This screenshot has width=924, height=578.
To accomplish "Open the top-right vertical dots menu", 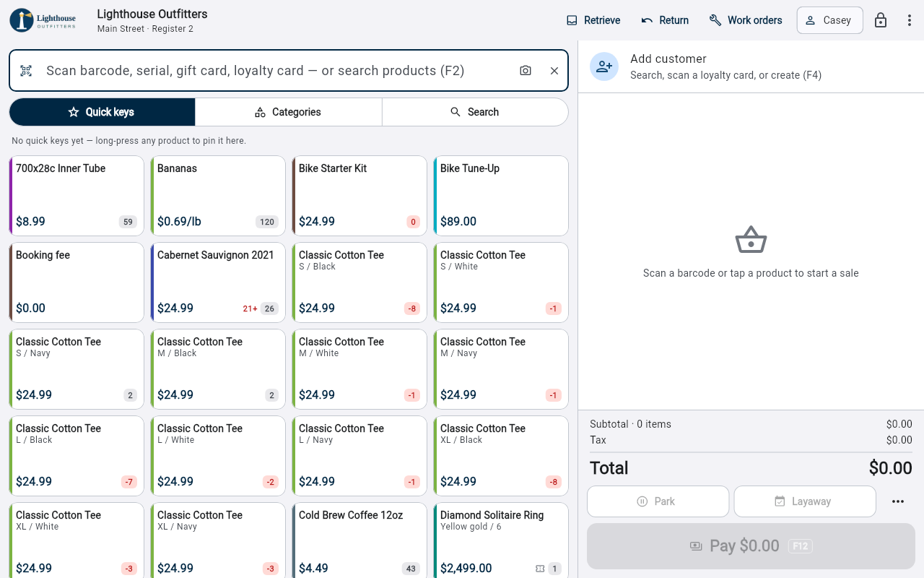I will pos(910,20).
